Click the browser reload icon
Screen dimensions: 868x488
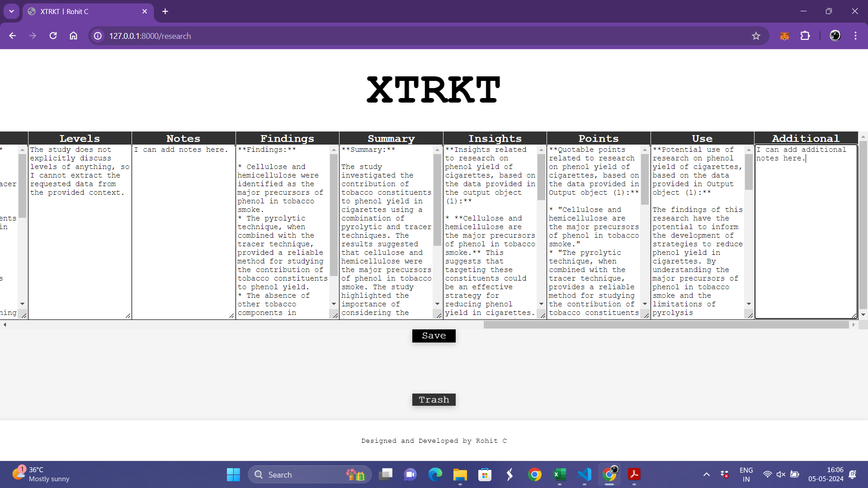point(53,36)
